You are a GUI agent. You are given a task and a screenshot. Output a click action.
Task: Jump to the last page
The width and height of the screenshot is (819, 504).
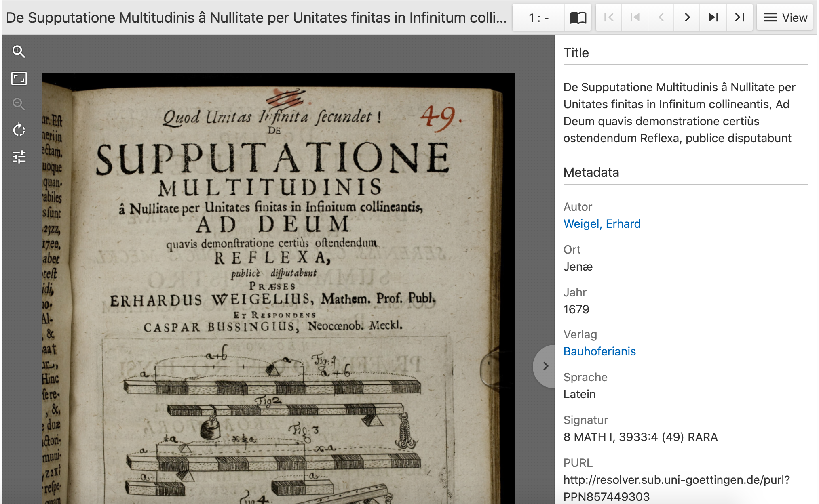click(740, 17)
